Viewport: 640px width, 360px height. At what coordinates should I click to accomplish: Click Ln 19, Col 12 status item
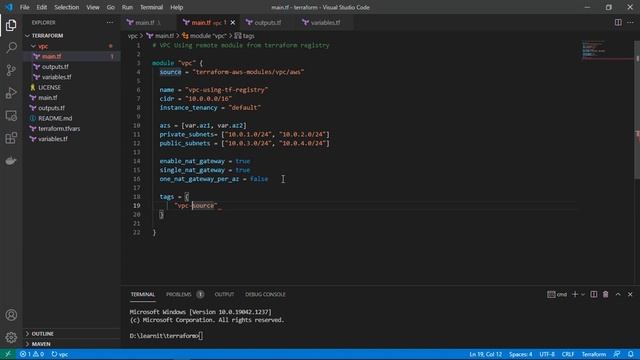point(485,354)
